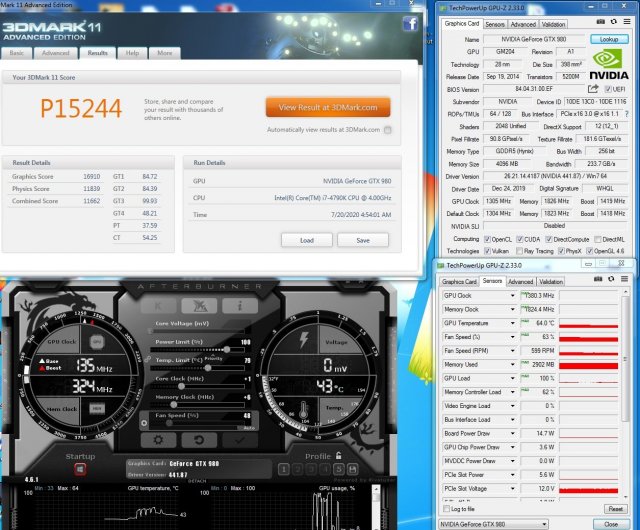Click the Facebook icon in 3DMark
Screen dimensions: 640x530
[409, 24]
